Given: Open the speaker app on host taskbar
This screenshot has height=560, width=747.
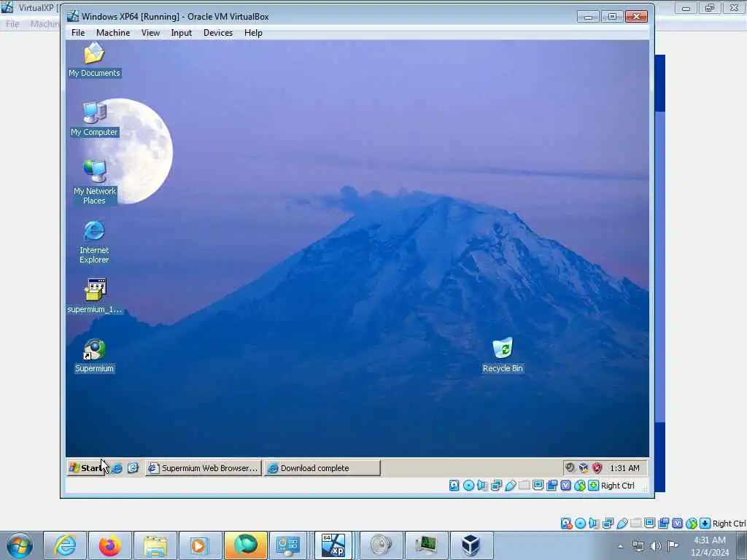Looking at the screenshot, I should (381, 545).
